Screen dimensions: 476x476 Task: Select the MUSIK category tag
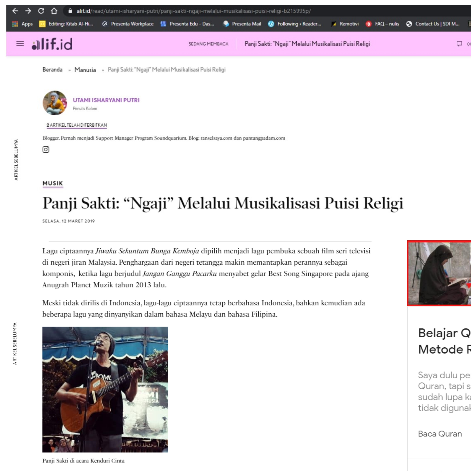pos(53,184)
